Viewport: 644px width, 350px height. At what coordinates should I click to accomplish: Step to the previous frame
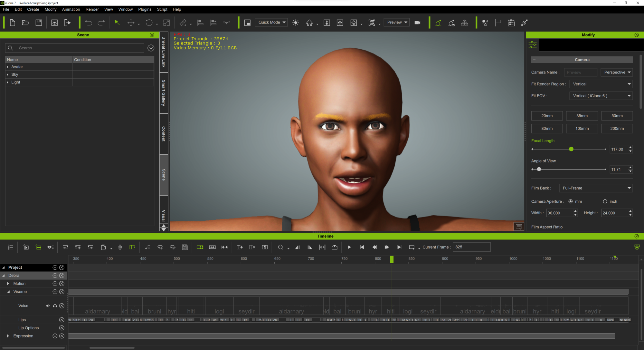click(x=374, y=247)
